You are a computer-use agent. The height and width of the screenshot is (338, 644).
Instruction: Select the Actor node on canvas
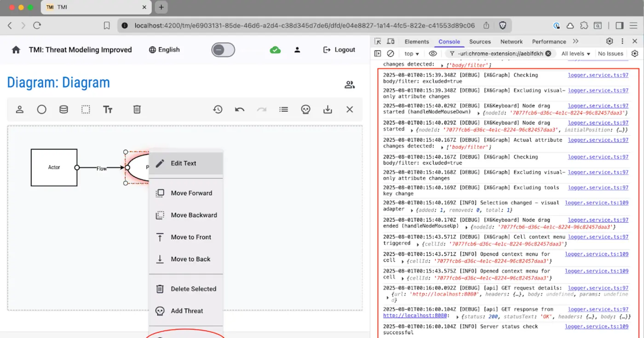(54, 167)
